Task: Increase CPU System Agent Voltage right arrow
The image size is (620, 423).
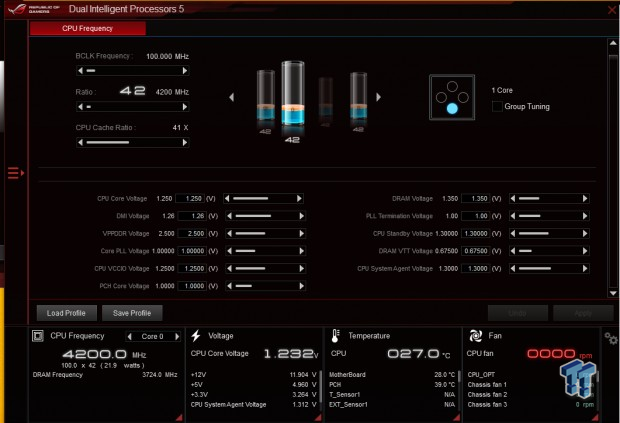Action: coord(585,268)
